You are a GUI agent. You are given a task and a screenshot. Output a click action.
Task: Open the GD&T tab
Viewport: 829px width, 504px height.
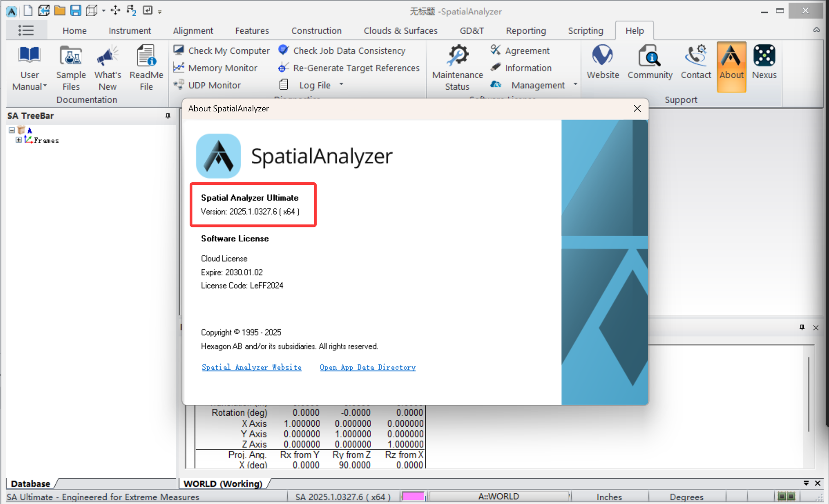472,31
